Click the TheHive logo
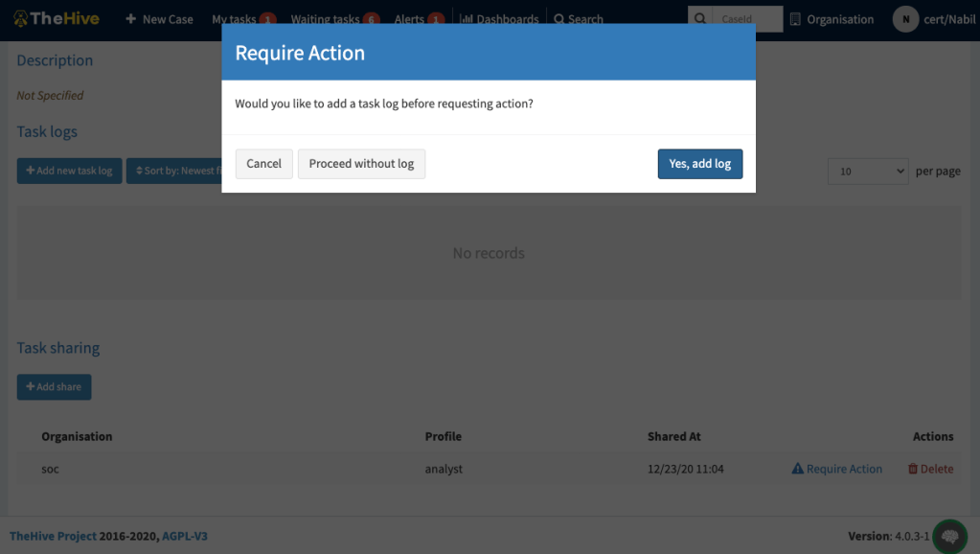 (x=57, y=18)
